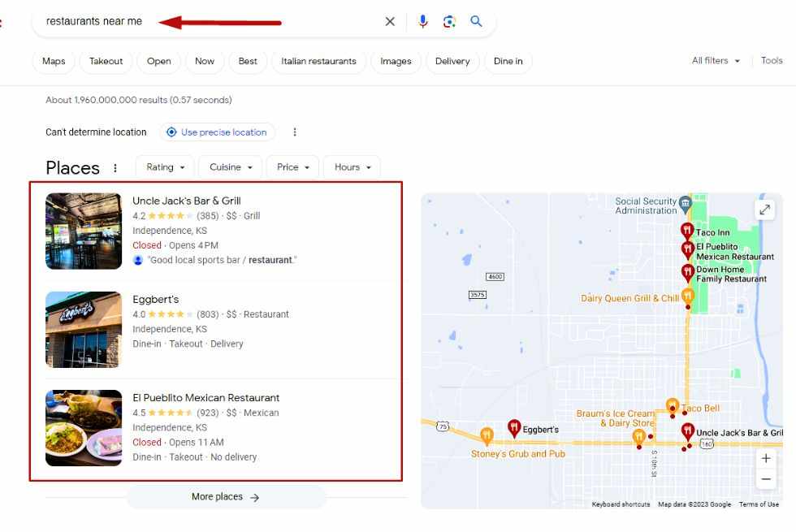
Task: Click the More places button
Action: pyautogui.click(x=226, y=497)
